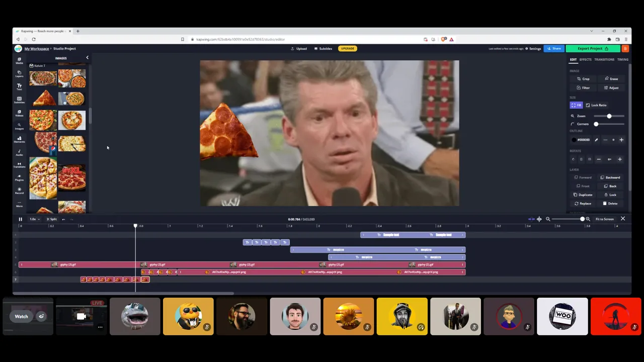This screenshot has height=362, width=644.
Task: Close the timeline panel with X
Action: [x=623, y=219]
